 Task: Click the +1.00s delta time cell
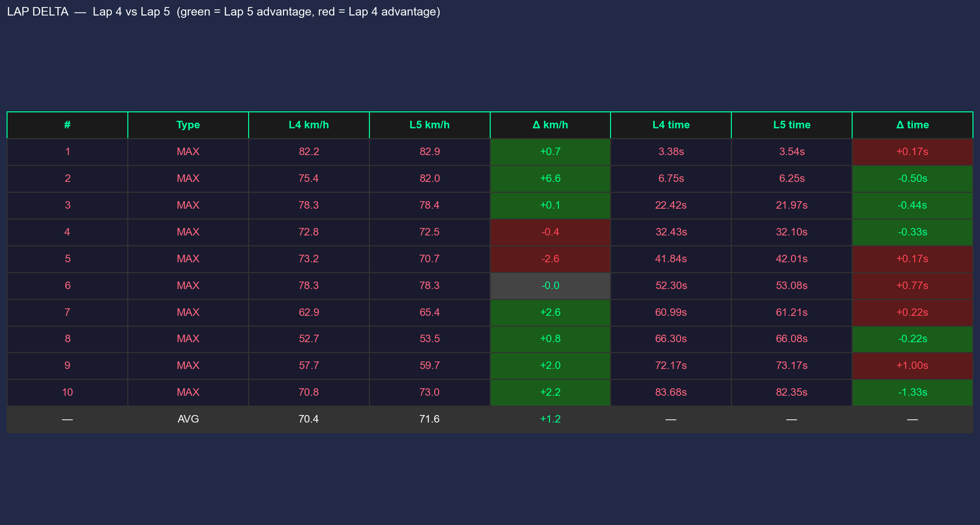point(912,366)
